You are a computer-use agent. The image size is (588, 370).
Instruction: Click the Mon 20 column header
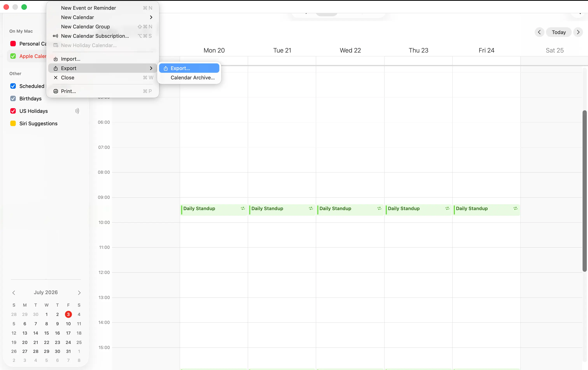(214, 50)
